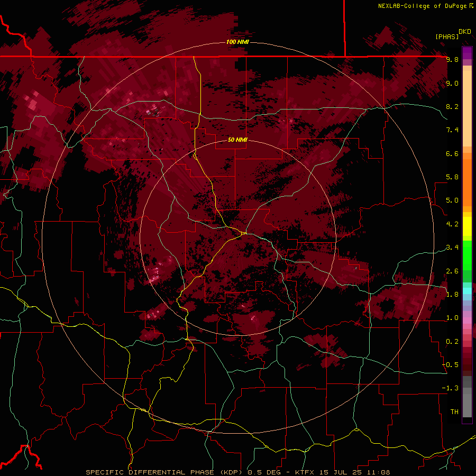
Task: Pick the cyan band on the color scale
Action: click(467, 291)
